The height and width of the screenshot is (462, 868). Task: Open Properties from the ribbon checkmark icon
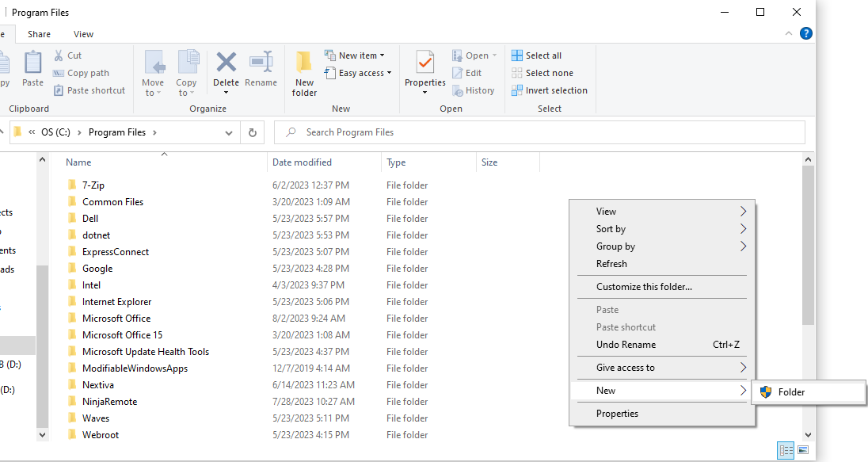click(425, 63)
